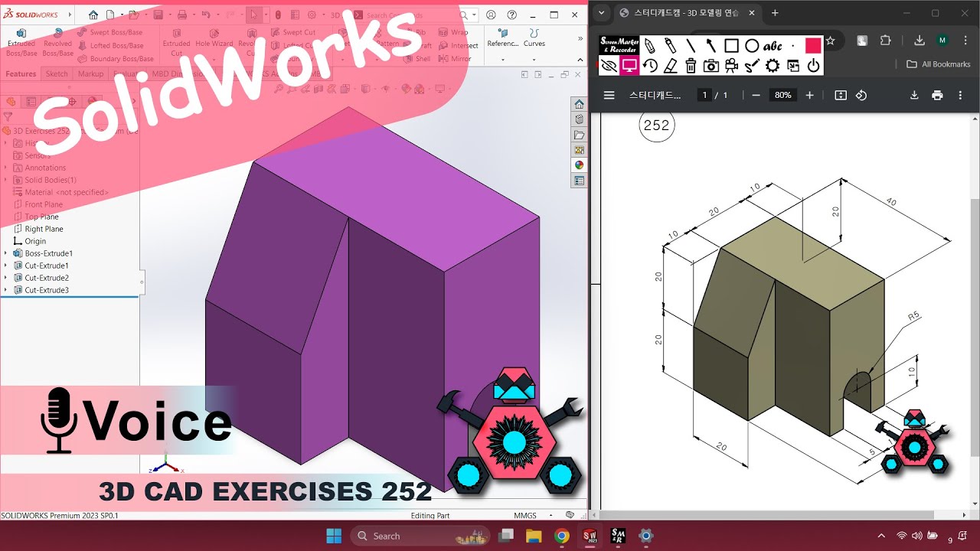Expand the Solid Bodies(1) folder
This screenshot has width=980, height=551.
[6, 180]
